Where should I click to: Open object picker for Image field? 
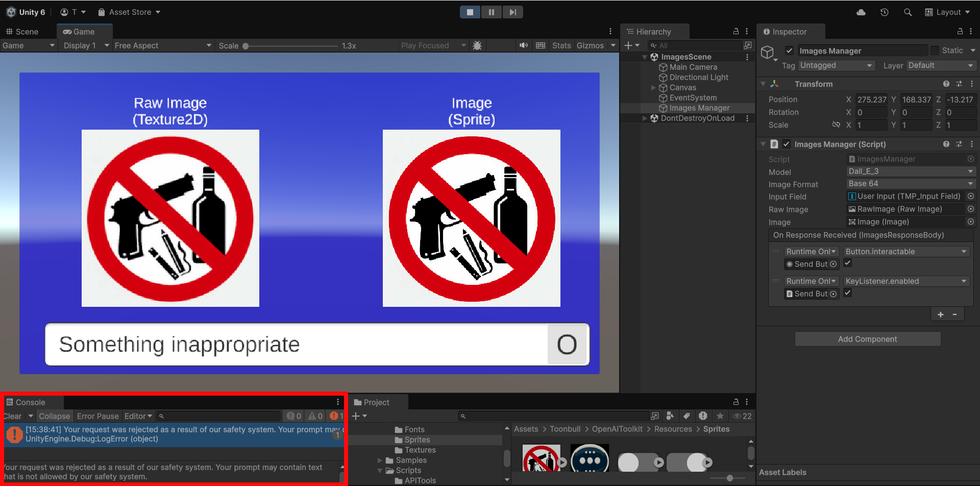pos(971,222)
